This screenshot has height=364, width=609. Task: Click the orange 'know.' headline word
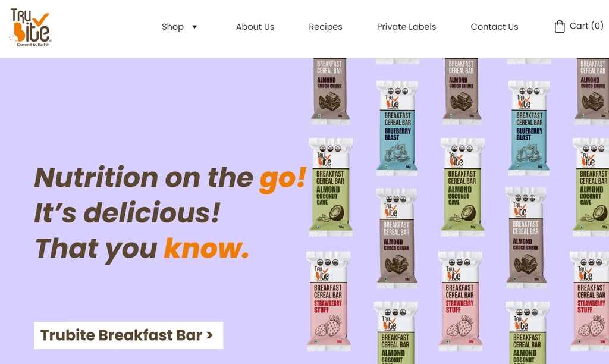(x=206, y=248)
